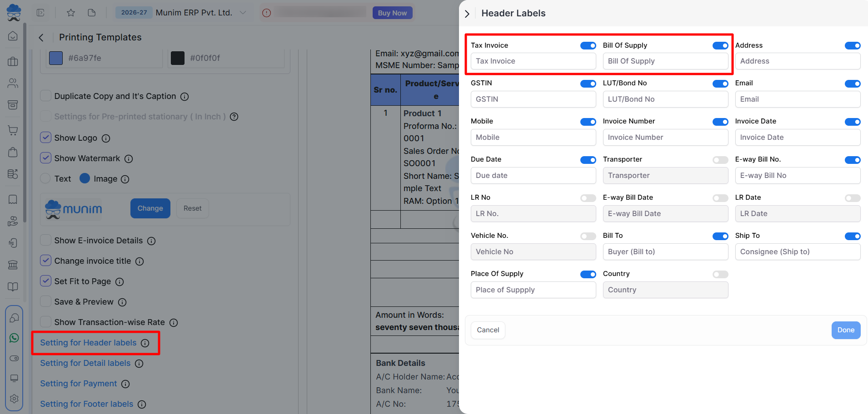868x414 pixels.
Task: Open the home dashboard sidebar icon
Action: (x=13, y=36)
